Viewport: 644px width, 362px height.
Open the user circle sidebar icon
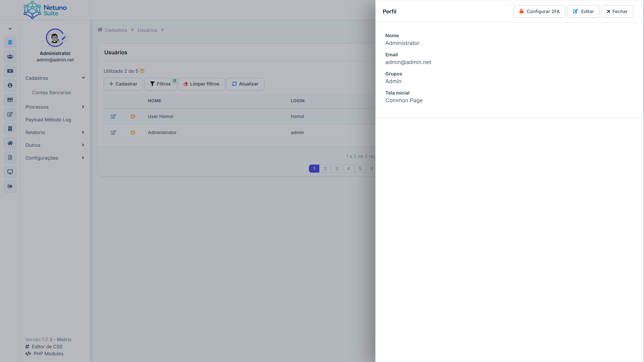point(10,85)
